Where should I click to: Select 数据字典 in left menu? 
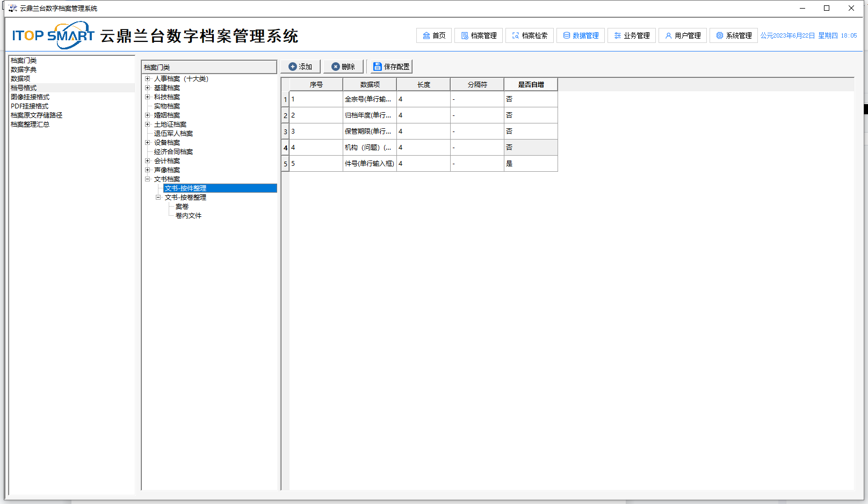pos(24,70)
